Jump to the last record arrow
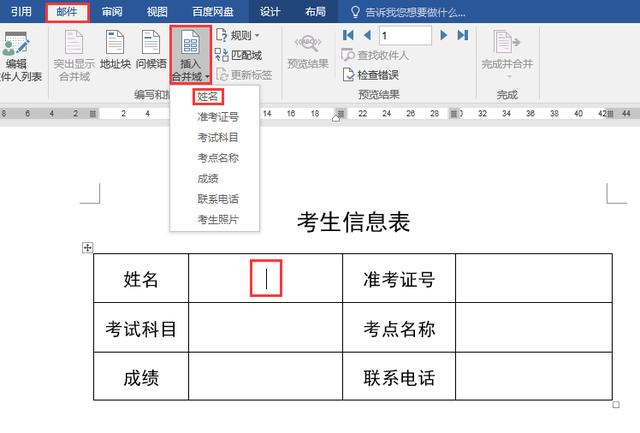 click(461, 36)
